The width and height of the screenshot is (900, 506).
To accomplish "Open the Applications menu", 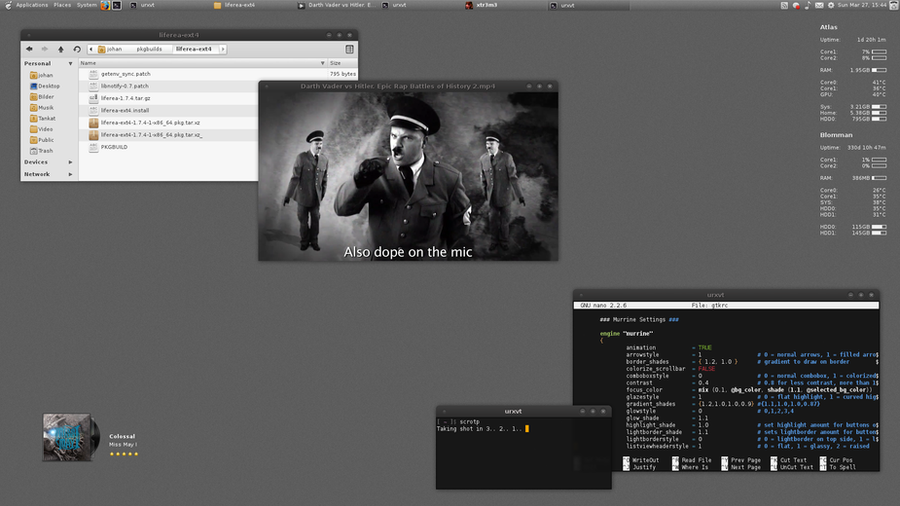I will [32, 5].
